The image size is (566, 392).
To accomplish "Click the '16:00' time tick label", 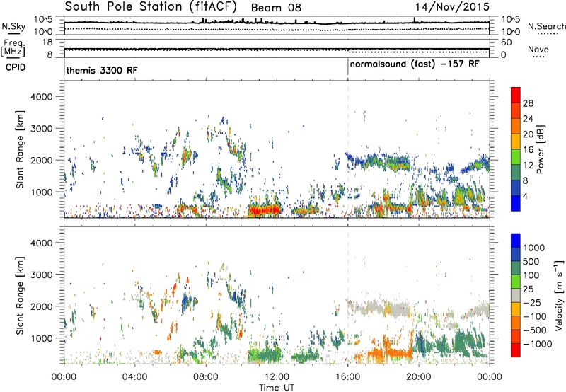I will (347, 377).
